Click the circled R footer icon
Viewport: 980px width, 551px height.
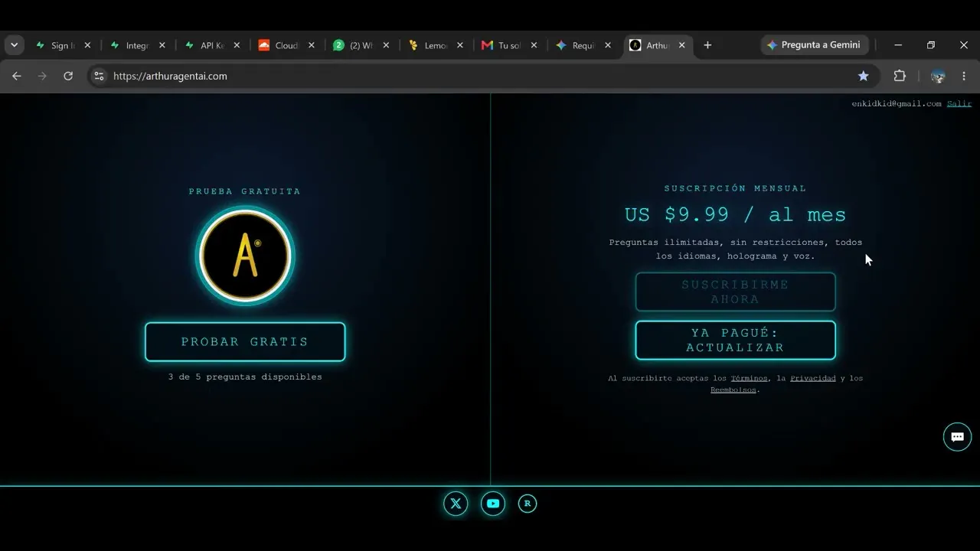point(528,504)
